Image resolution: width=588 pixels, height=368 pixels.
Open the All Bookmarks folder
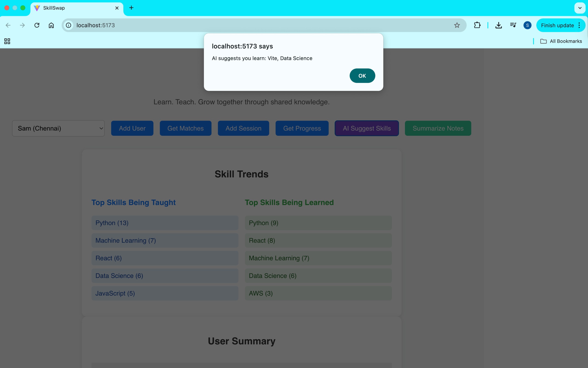point(561,41)
